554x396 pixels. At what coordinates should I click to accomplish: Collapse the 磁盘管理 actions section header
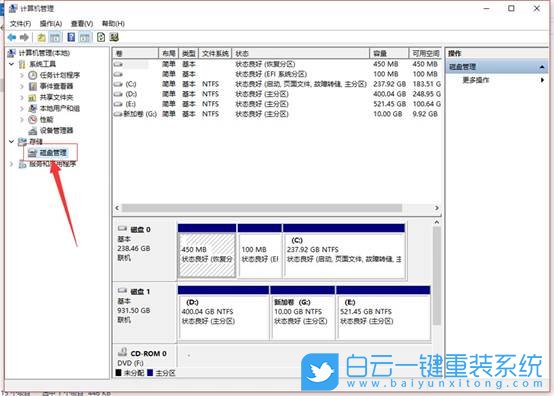[497, 67]
